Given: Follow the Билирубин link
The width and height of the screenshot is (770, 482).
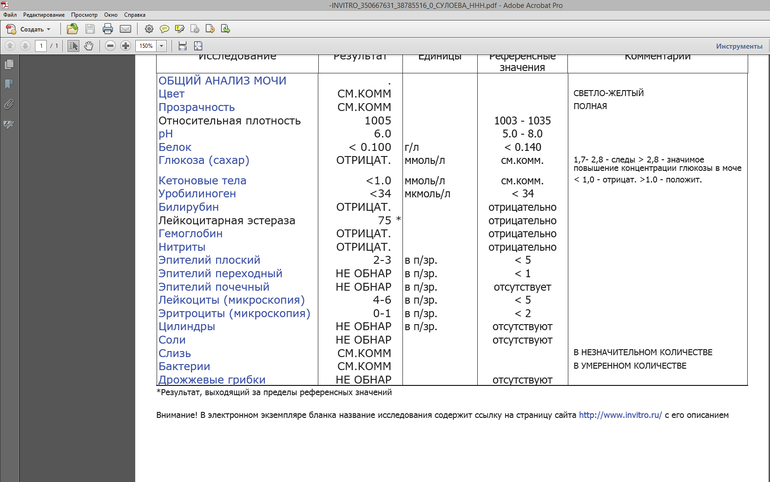Looking at the screenshot, I should click(189, 207).
